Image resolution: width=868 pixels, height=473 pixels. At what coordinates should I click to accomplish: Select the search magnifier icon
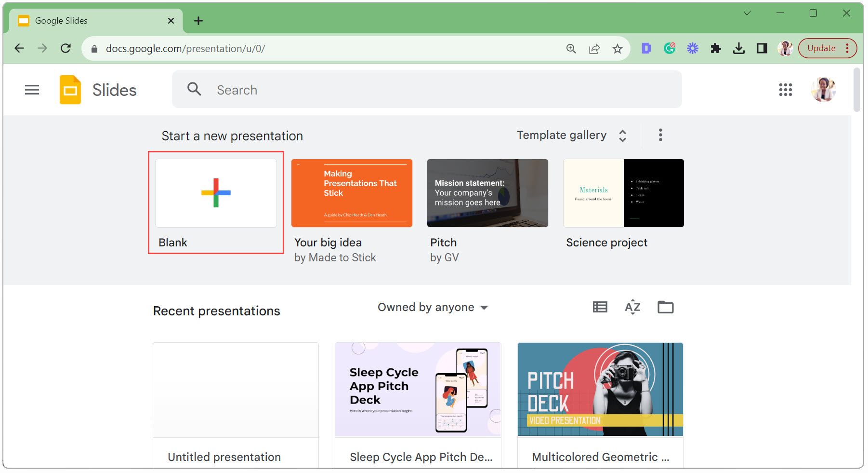point(194,89)
